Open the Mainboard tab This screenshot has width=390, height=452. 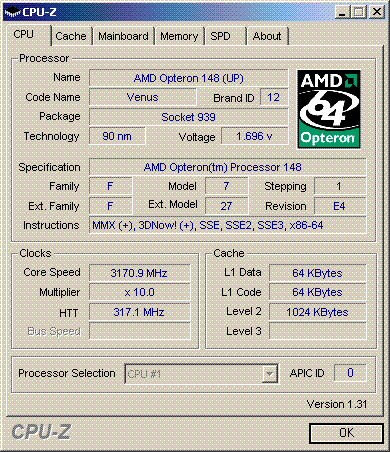pos(123,36)
